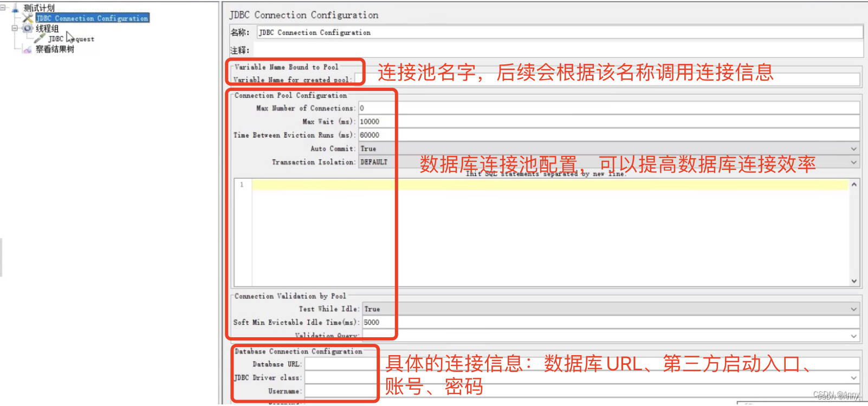Click the 'Database Connection Configuration' section title

click(x=298, y=351)
